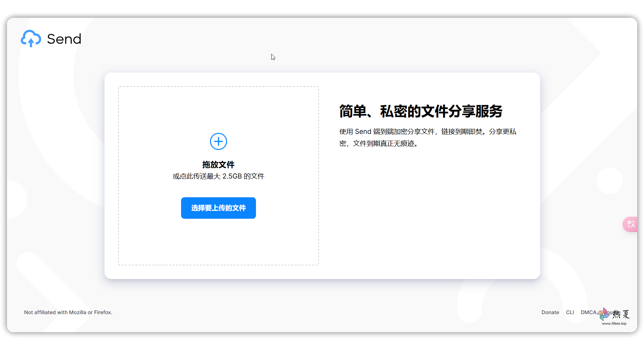Click the Mozilla non-affiliation footer notice
This screenshot has width=644, height=339.
click(68, 312)
